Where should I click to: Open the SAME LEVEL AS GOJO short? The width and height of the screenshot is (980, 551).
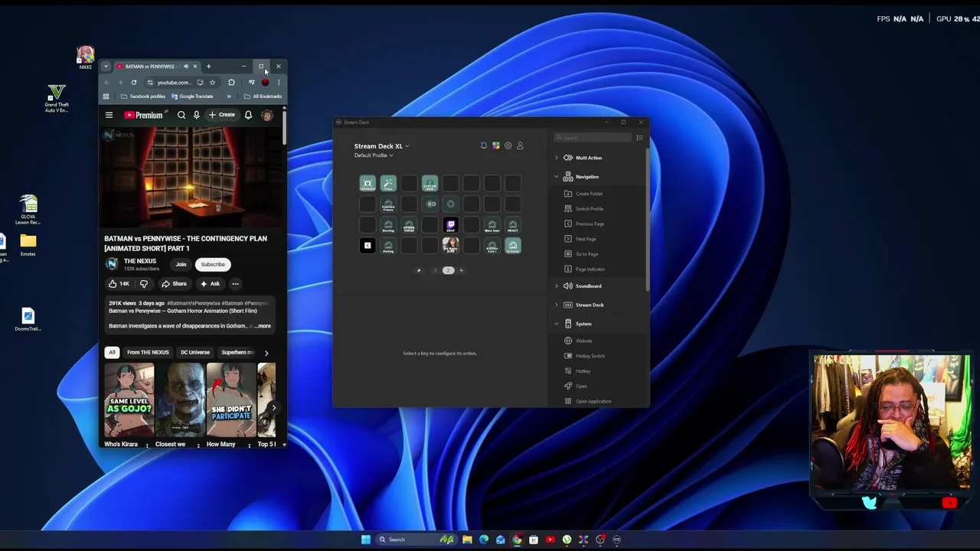pos(129,401)
